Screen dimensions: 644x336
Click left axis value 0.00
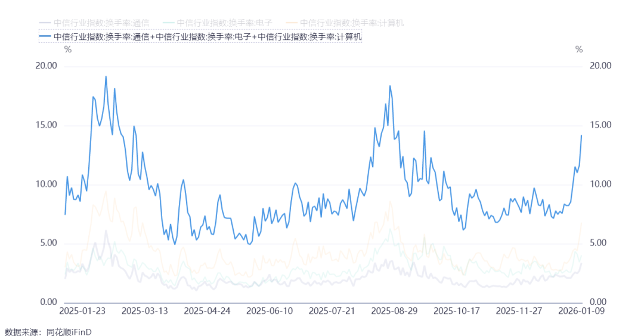tap(48, 302)
